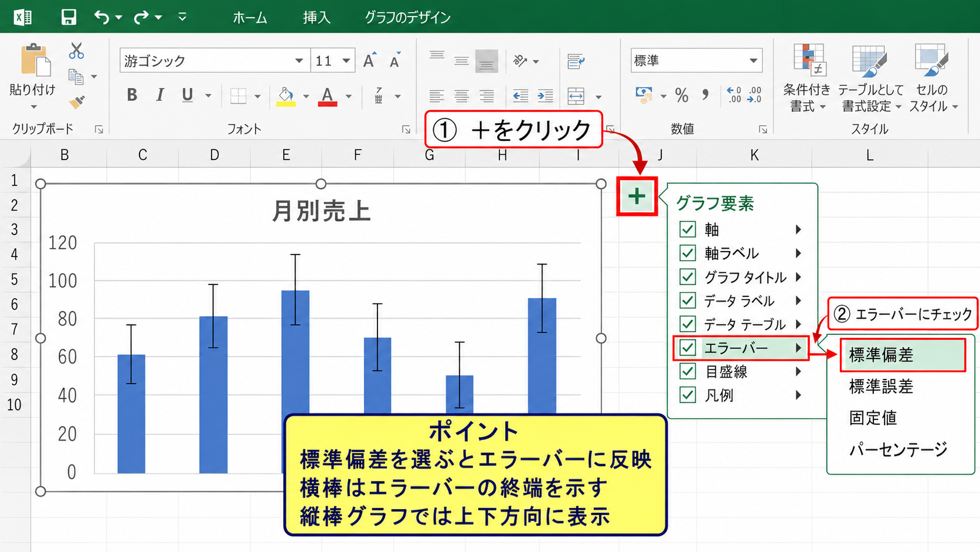Viewport: 980px width, 552px height.
Task: Open the ホーム ribbon tab
Action: tap(250, 18)
